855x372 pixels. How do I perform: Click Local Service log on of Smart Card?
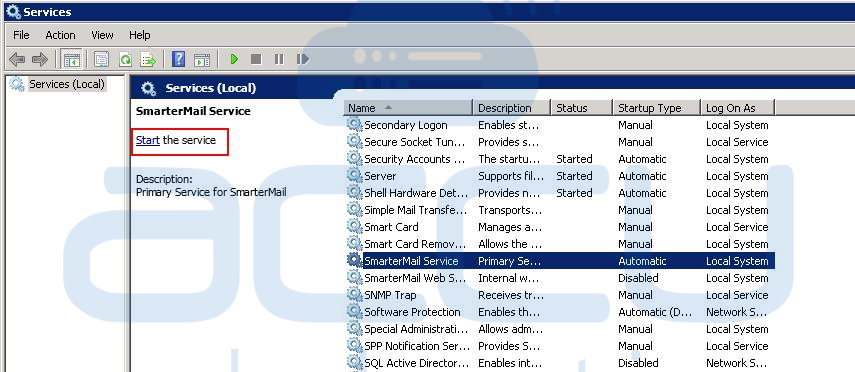(x=737, y=227)
